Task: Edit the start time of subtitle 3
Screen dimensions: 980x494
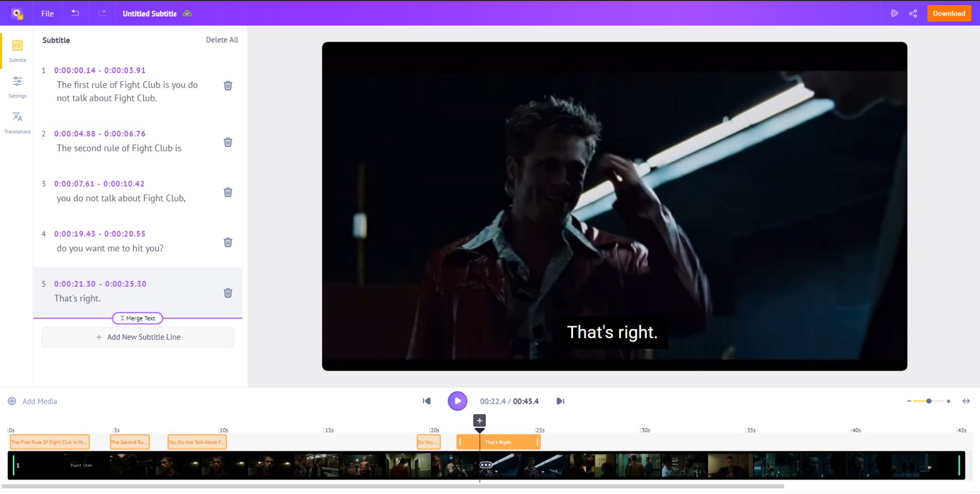Action: click(x=74, y=184)
